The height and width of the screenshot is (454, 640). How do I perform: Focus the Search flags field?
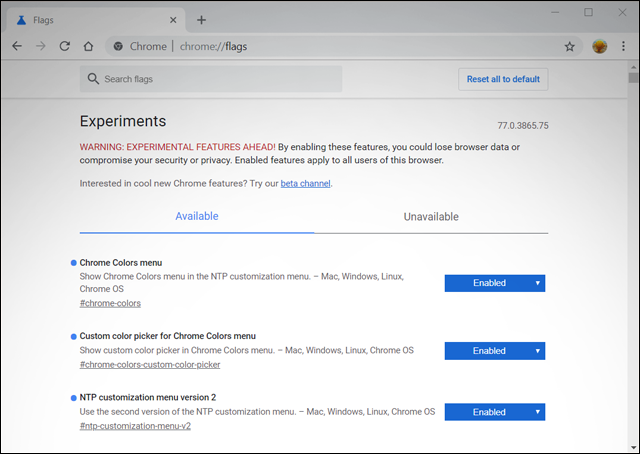[211, 79]
